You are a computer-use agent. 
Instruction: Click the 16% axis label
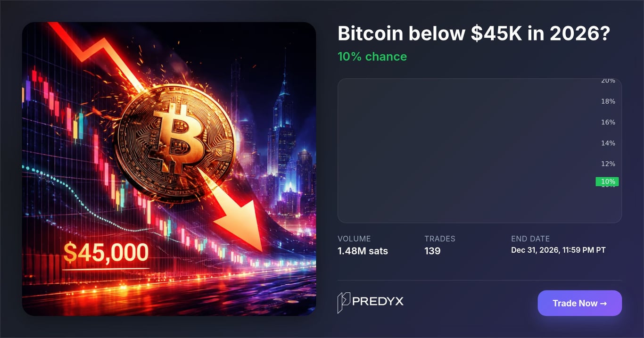point(608,122)
